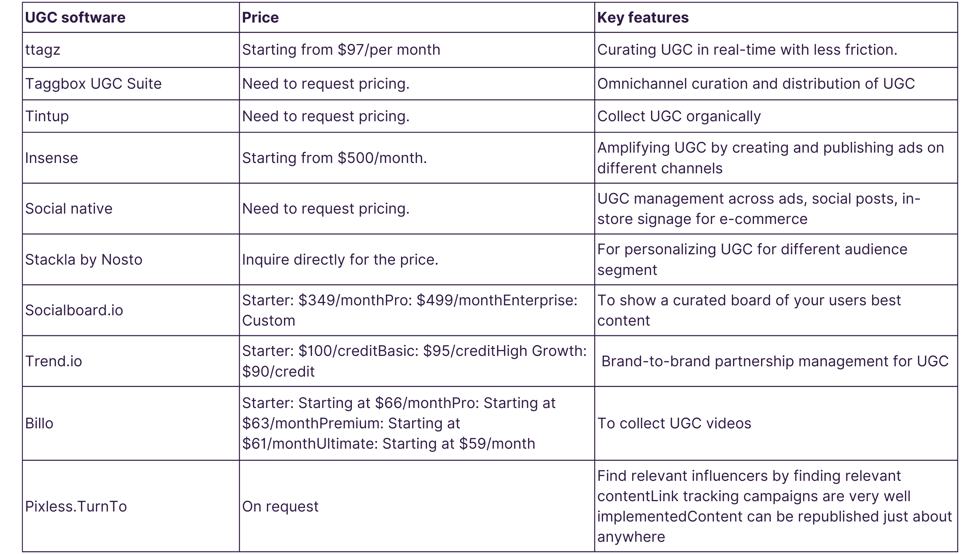980x554 pixels.
Task: Click the 'Starting from $97/per month' price cell
Action: coord(341,50)
